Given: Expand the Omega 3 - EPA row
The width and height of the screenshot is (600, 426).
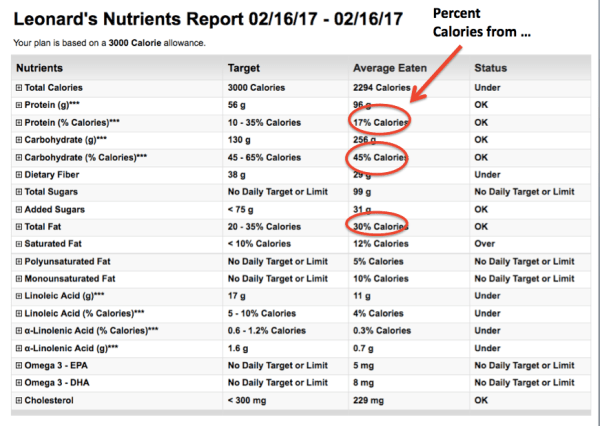Looking at the screenshot, I should pos(19,365).
